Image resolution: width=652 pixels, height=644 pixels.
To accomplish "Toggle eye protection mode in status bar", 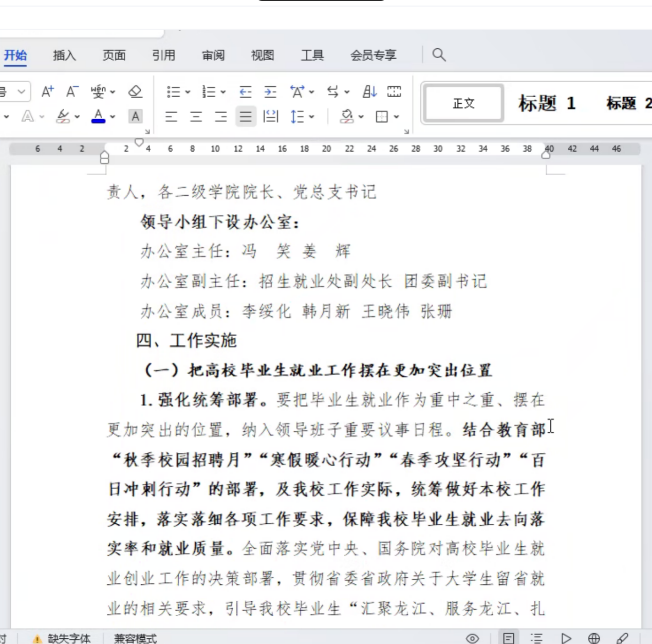I will coord(472,638).
